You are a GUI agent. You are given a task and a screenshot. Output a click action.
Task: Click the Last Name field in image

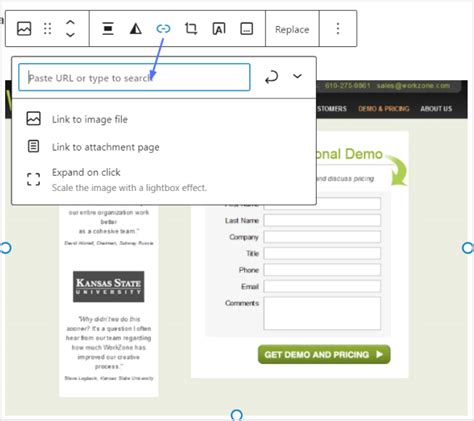[x=322, y=220]
